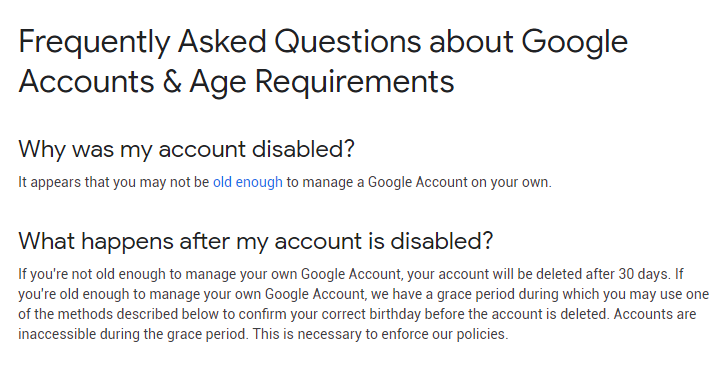The width and height of the screenshot is (721, 368).
Task: Open the "old enough" link
Action: point(247,182)
